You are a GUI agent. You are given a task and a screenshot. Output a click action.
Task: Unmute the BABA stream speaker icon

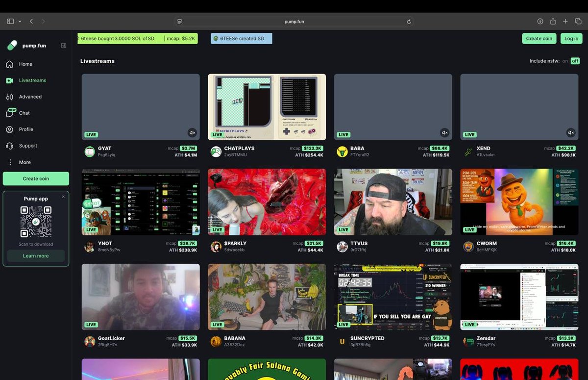444,132
